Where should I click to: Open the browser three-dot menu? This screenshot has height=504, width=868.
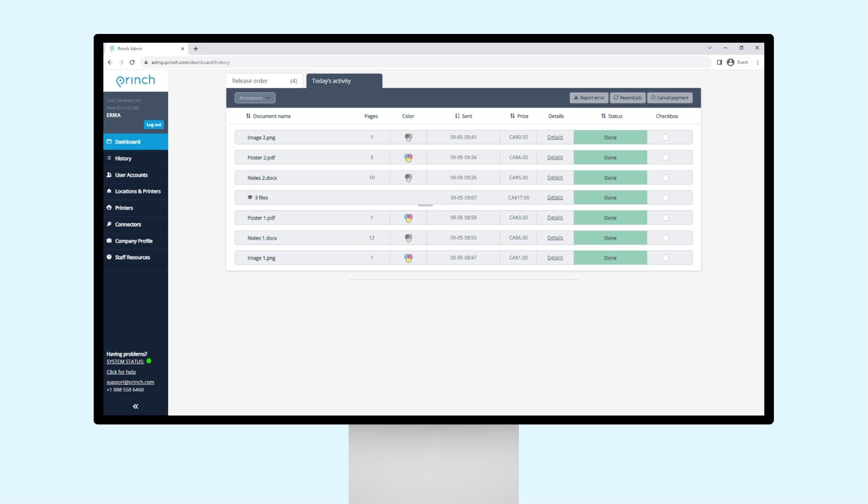click(757, 62)
